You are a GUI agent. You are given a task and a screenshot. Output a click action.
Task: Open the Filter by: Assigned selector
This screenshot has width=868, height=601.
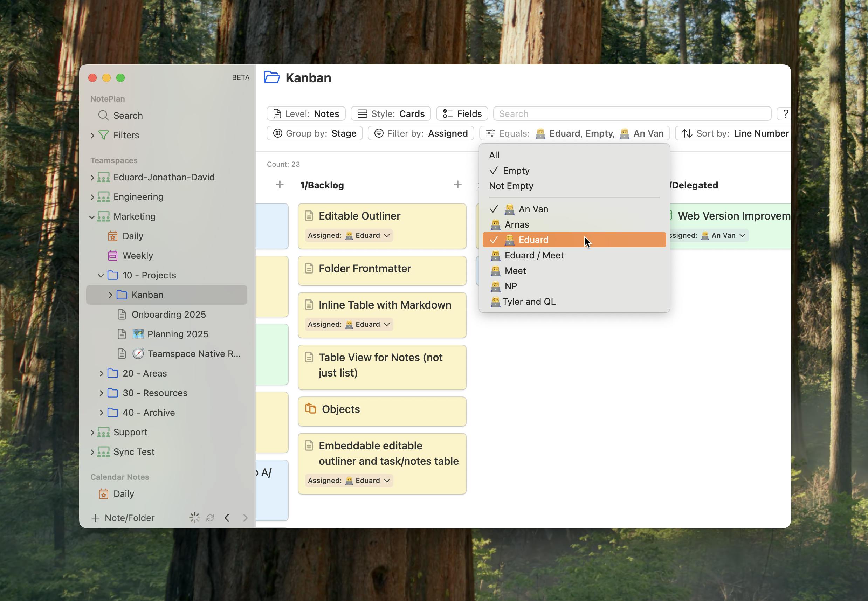point(421,133)
